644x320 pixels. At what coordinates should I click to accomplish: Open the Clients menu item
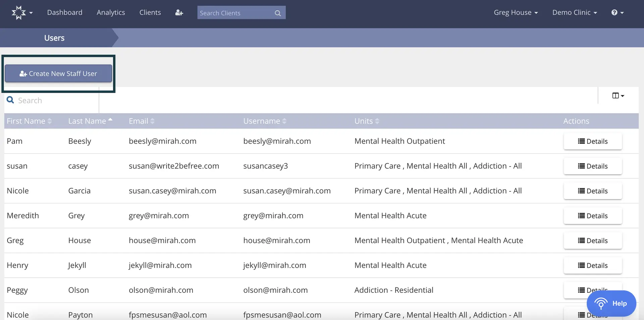[150, 12]
